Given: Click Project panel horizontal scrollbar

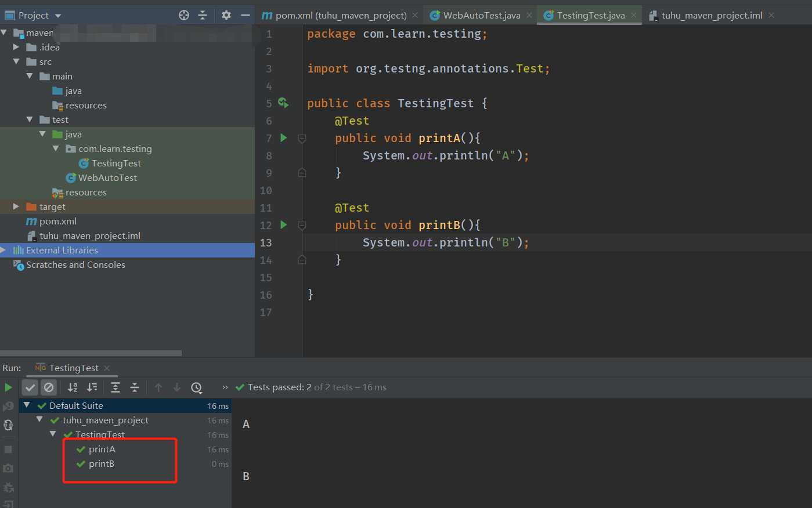Looking at the screenshot, I should 91,353.
